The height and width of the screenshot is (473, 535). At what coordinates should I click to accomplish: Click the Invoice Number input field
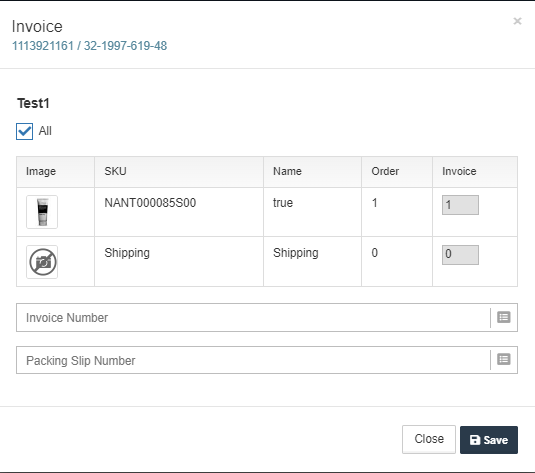click(x=253, y=317)
